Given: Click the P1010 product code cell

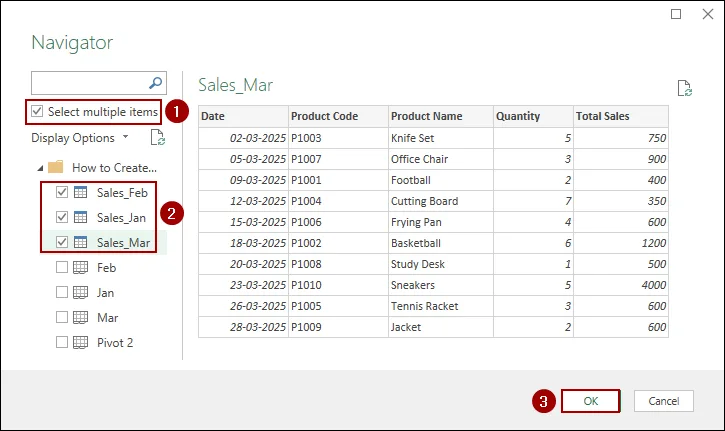Looking at the screenshot, I should pos(338,285).
